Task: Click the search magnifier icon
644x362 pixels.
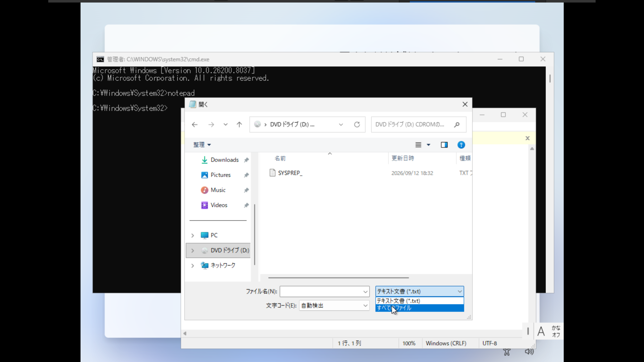Action: (x=457, y=125)
